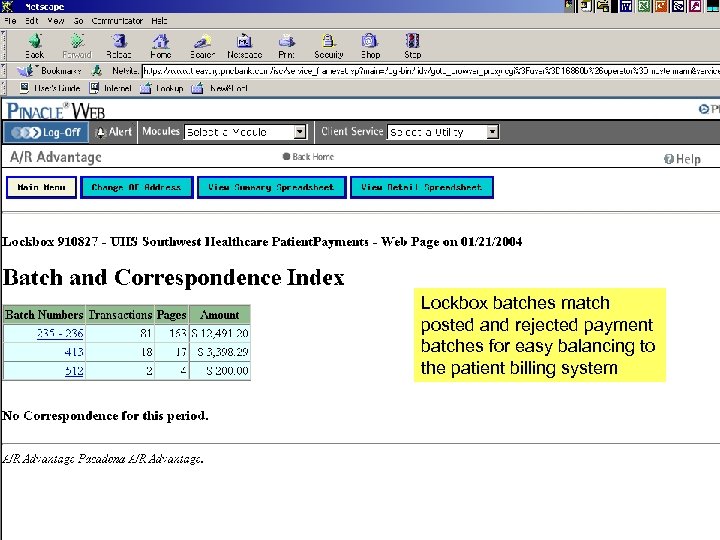720x540 pixels.
Task: Open the Bookmarks icon in the location bar
Action: coord(25,71)
